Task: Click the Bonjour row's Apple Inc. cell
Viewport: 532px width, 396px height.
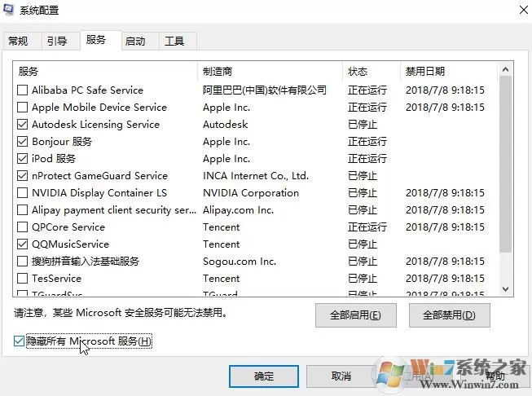Action: pyautogui.click(x=226, y=141)
